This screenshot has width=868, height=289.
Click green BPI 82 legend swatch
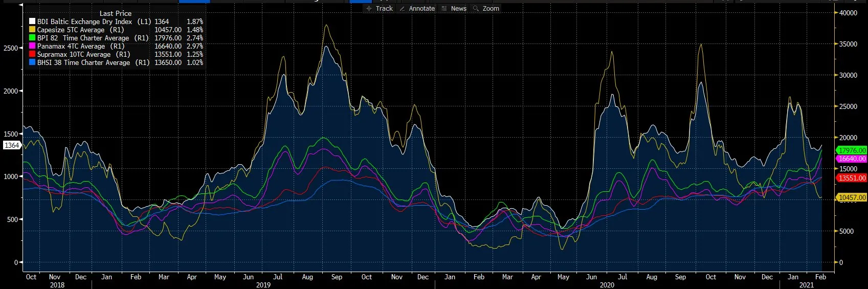(32, 38)
